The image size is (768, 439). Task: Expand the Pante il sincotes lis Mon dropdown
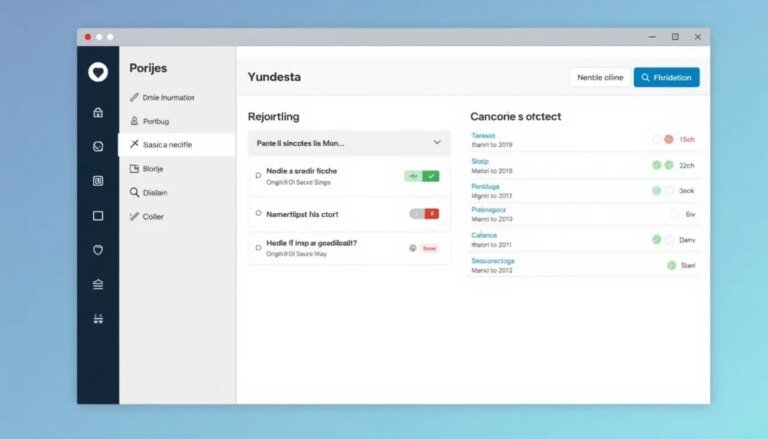click(x=349, y=143)
